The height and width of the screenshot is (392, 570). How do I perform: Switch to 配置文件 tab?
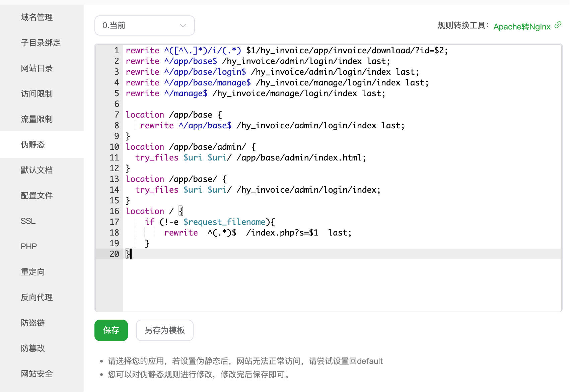(x=37, y=196)
